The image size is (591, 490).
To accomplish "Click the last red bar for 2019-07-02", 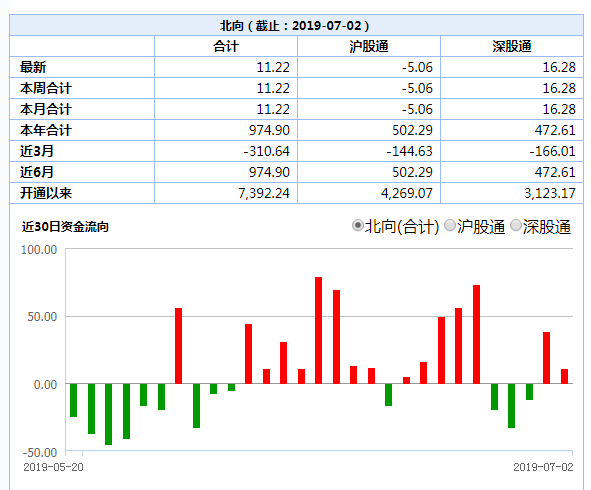I will [x=564, y=377].
